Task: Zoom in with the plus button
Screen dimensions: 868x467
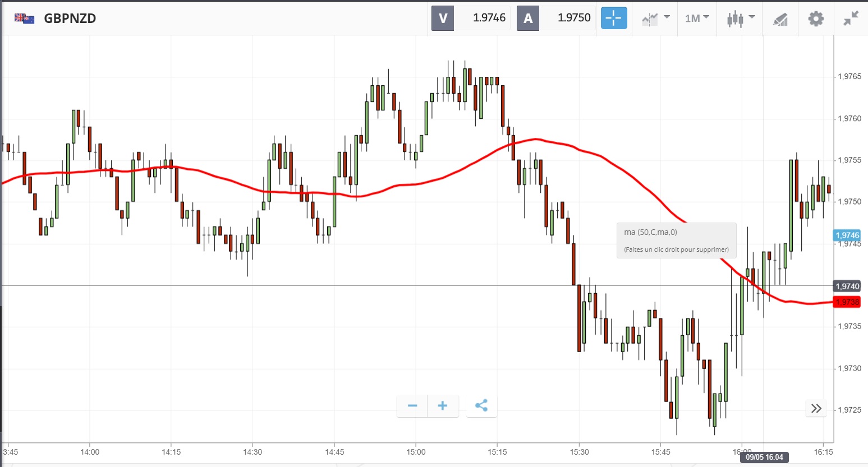Action: coord(443,406)
